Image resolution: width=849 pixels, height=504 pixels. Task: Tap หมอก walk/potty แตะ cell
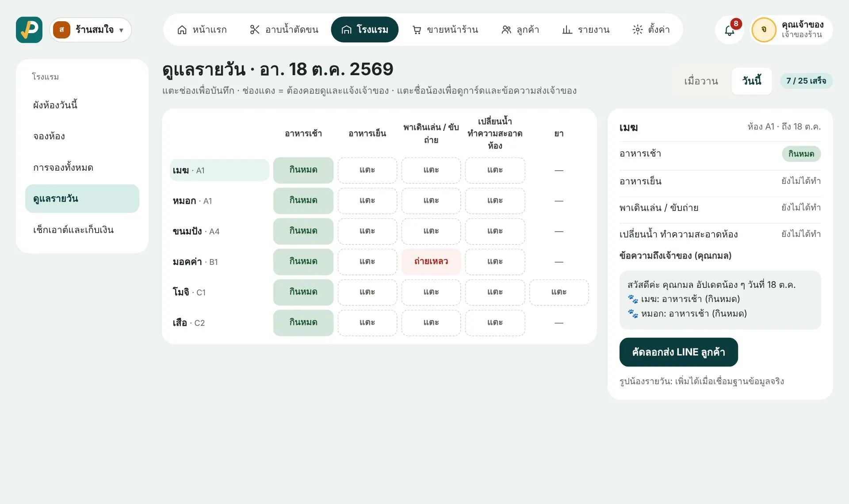[431, 201]
